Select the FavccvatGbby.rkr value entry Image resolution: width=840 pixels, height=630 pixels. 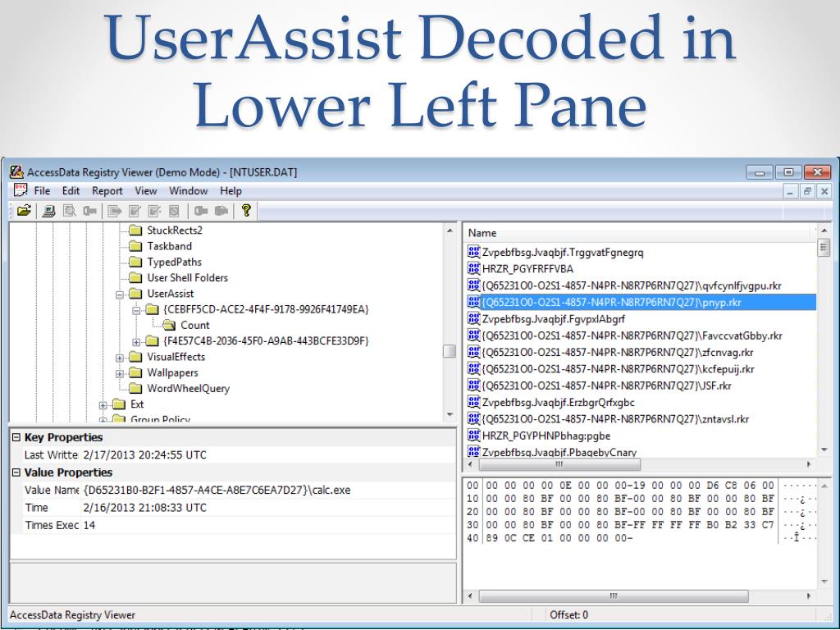pyautogui.click(x=632, y=336)
